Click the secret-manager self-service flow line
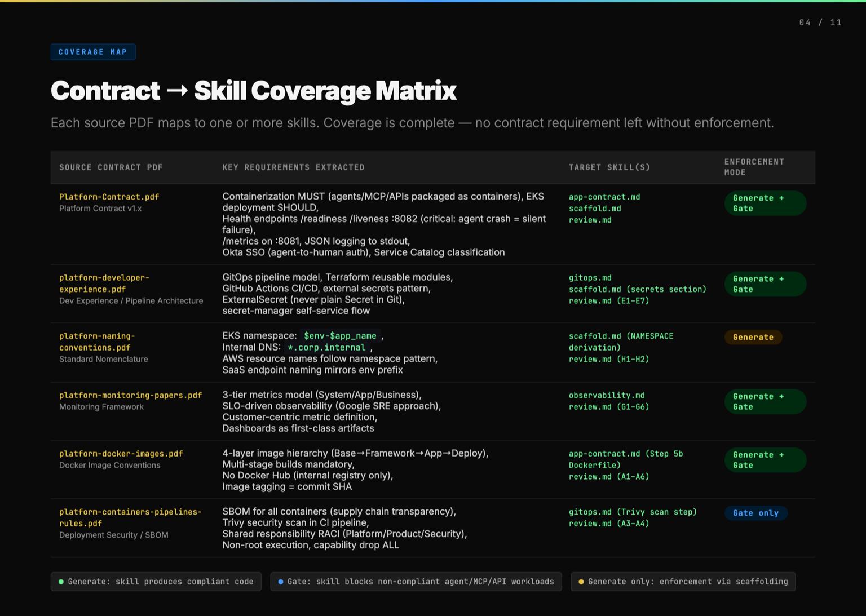Viewport: 866px width, 616px height. tap(296, 311)
